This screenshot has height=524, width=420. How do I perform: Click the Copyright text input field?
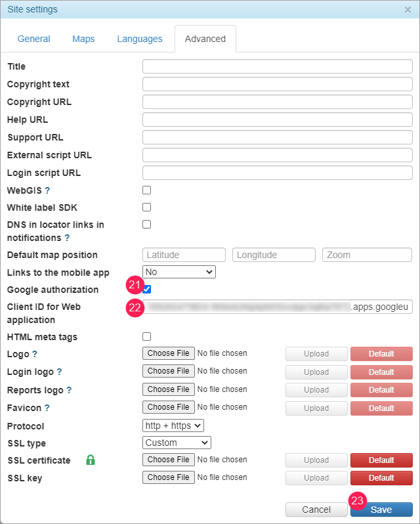pyautogui.click(x=277, y=84)
